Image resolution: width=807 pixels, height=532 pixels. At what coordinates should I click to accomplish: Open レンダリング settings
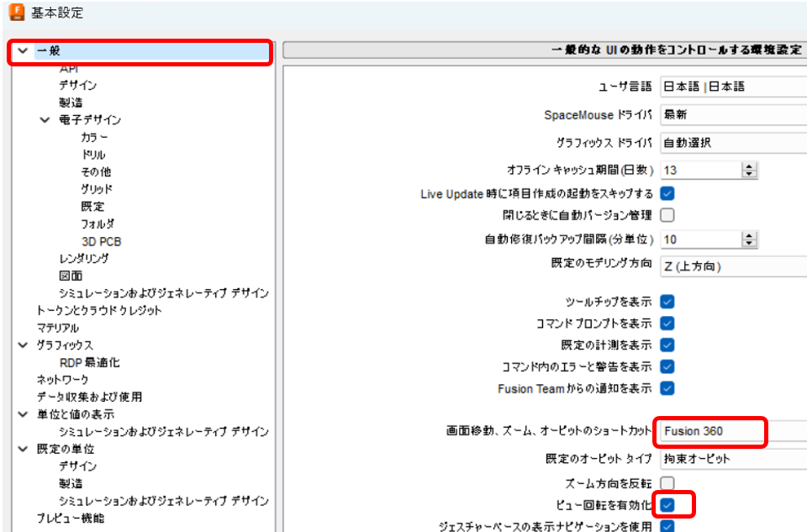(84, 258)
